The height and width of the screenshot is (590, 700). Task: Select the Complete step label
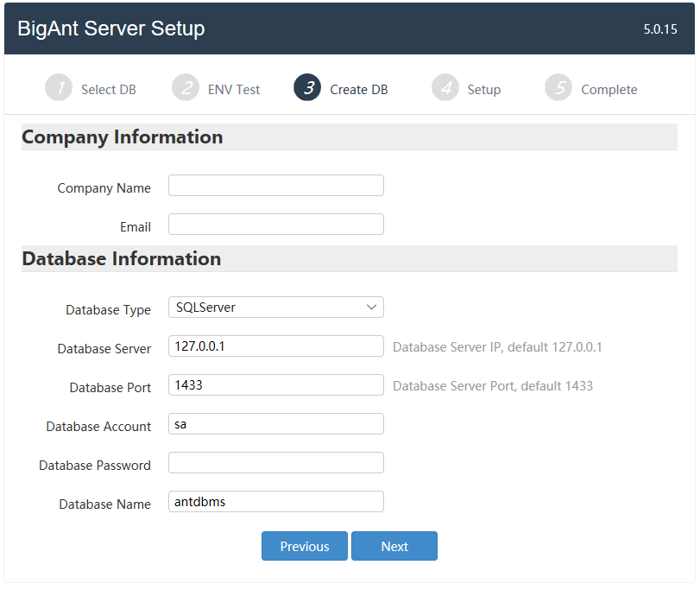(x=609, y=90)
